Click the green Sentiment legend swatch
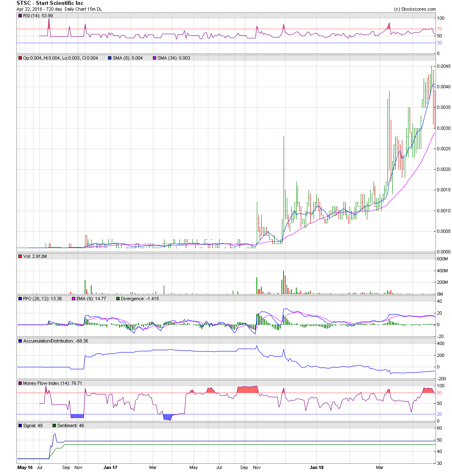This screenshot has height=476, width=452. pos(54,425)
